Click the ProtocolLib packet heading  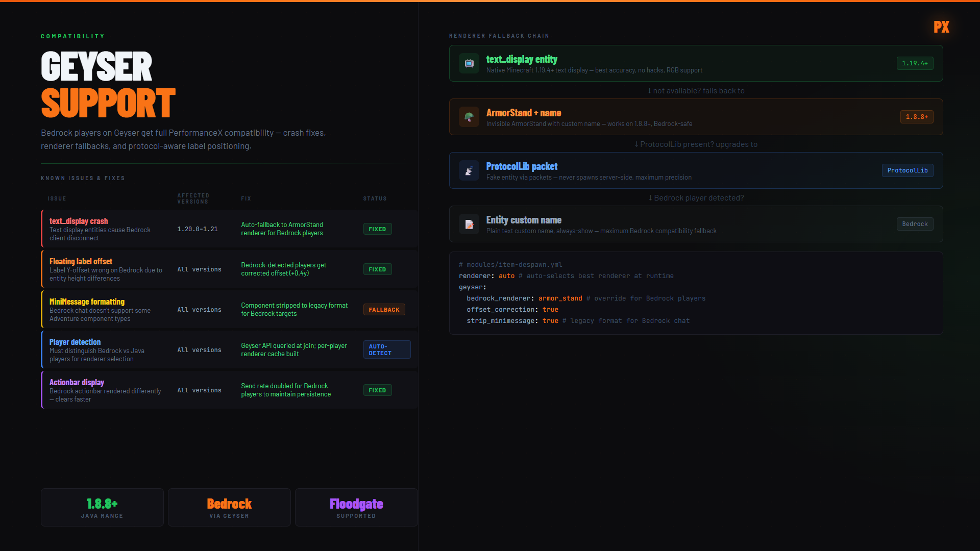pos(522,166)
